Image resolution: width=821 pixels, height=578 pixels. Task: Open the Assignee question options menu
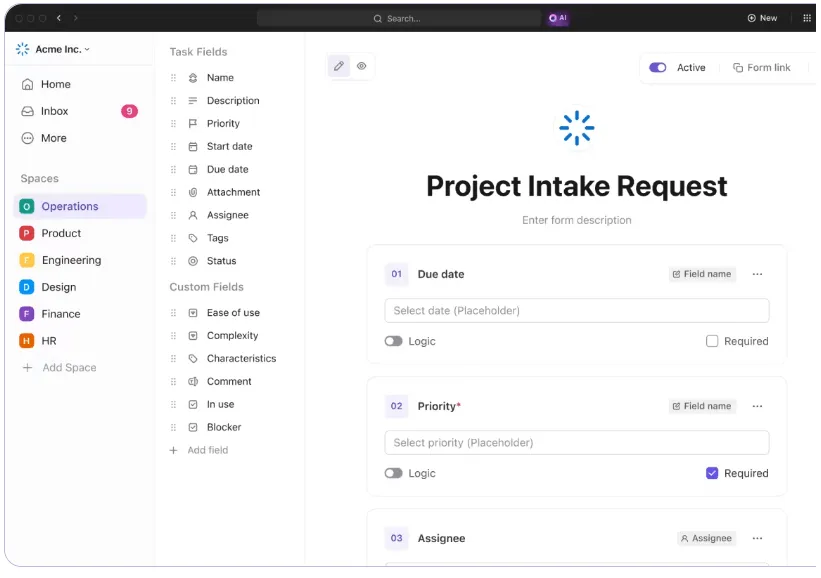[757, 538]
